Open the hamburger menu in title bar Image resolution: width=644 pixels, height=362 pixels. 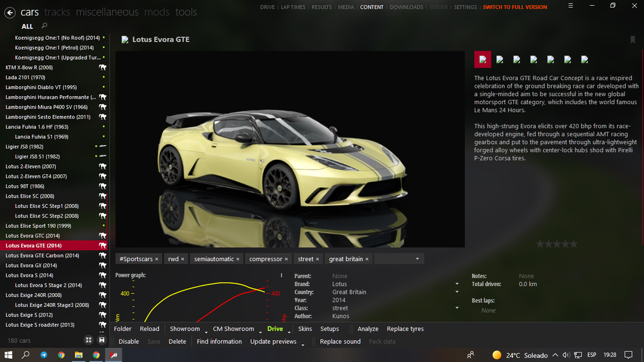pos(571,6)
